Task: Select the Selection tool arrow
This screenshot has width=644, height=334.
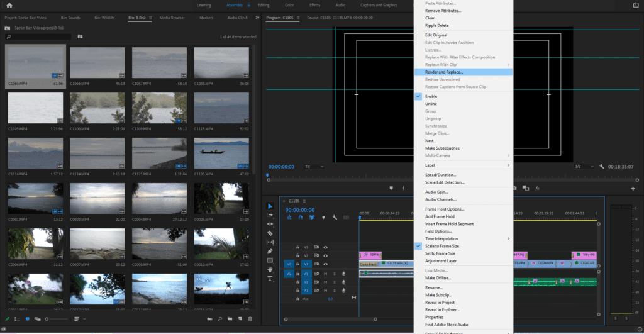Action: point(270,206)
